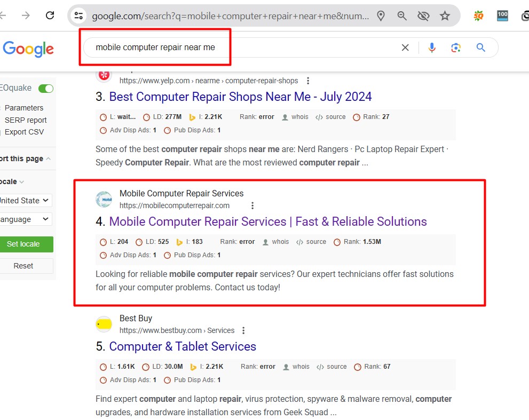Start voice search with the microphone icon
This screenshot has width=529, height=420.
pyautogui.click(x=432, y=47)
